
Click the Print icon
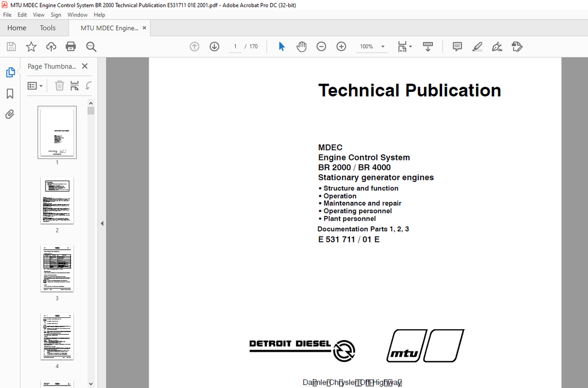click(x=71, y=46)
